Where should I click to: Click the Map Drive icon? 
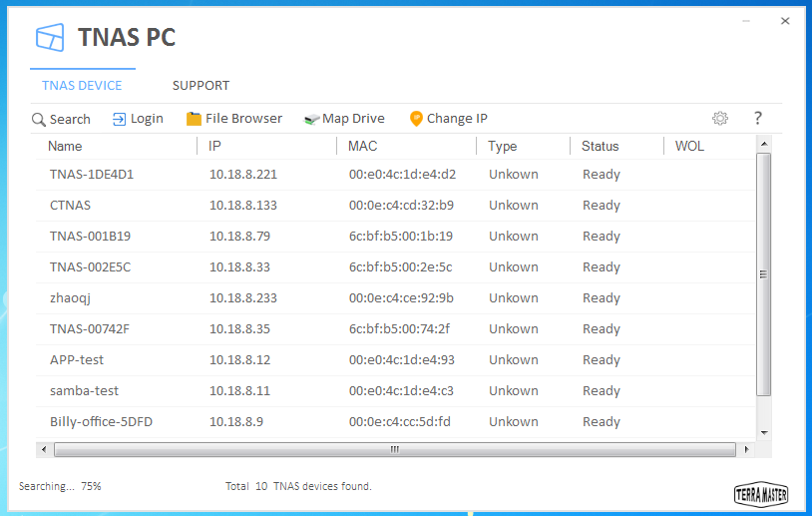pos(311,119)
